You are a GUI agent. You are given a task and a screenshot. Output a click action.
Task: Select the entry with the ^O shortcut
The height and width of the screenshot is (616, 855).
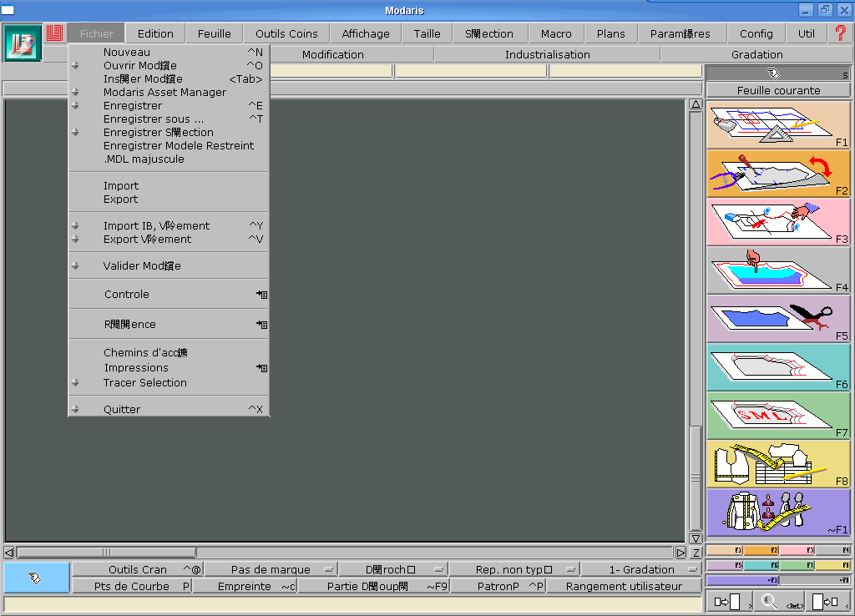point(169,65)
